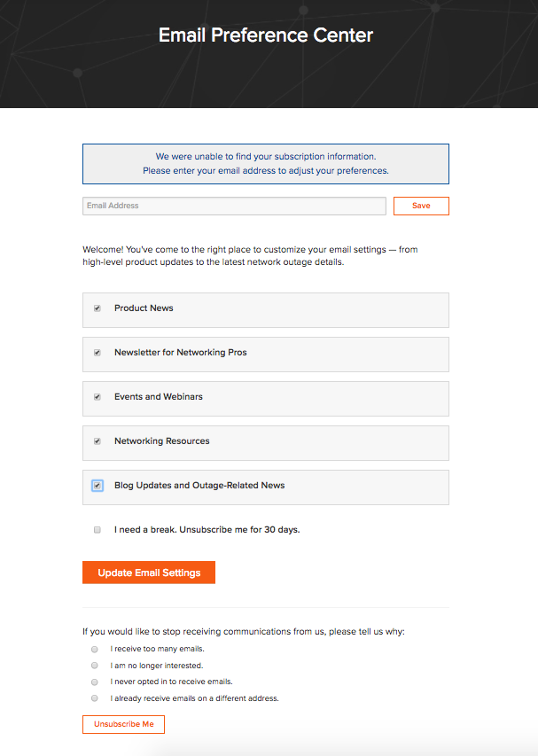The image size is (538, 756).
Task: Toggle Newsletter for Networking Pros checkbox
Action: [x=97, y=353]
